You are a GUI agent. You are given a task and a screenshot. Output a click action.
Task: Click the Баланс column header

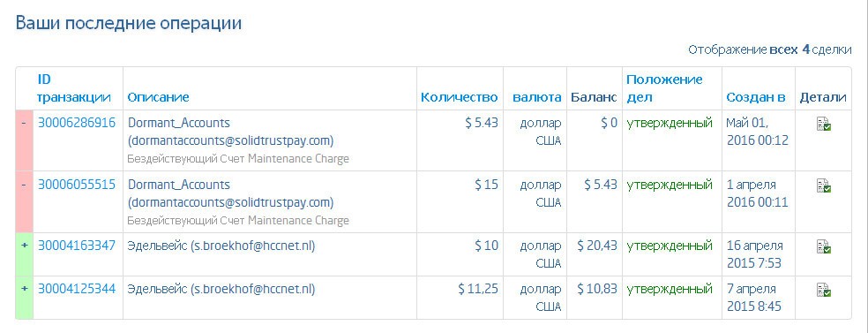coord(594,97)
